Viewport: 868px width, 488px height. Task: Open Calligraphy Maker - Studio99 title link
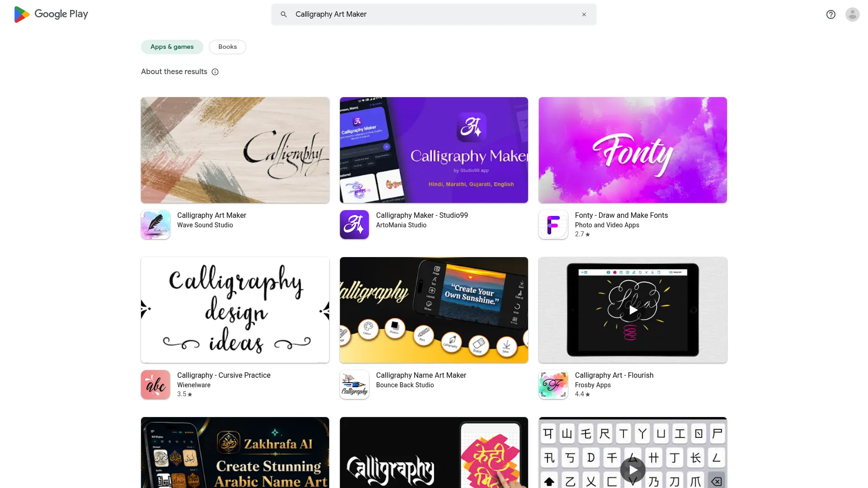tap(422, 216)
